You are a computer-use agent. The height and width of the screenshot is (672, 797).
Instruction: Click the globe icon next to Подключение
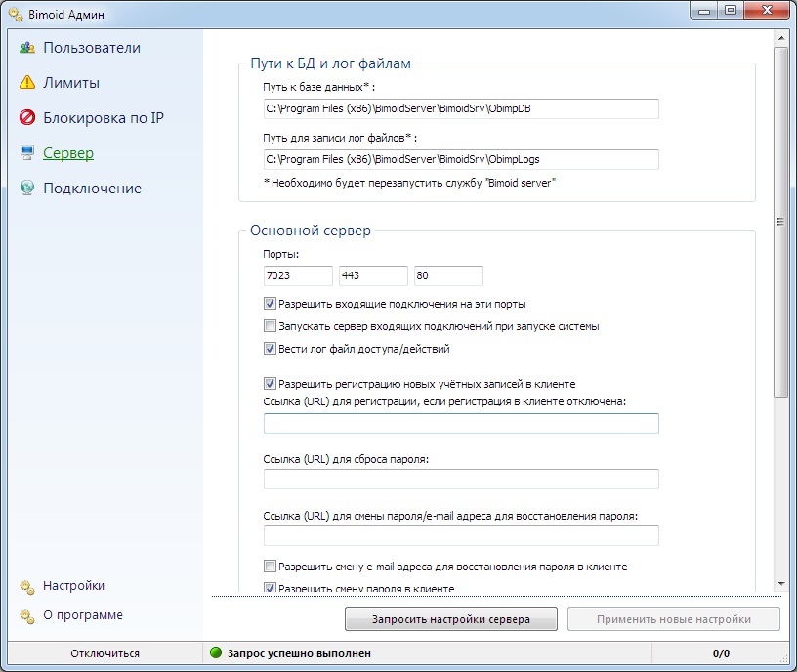pyautogui.click(x=27, y=188)
